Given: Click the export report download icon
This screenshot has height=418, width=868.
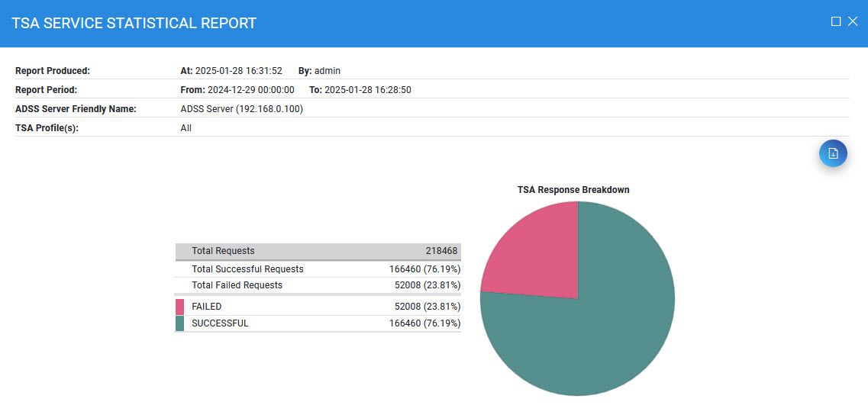Looking at the screenshot, I should 833,153.
